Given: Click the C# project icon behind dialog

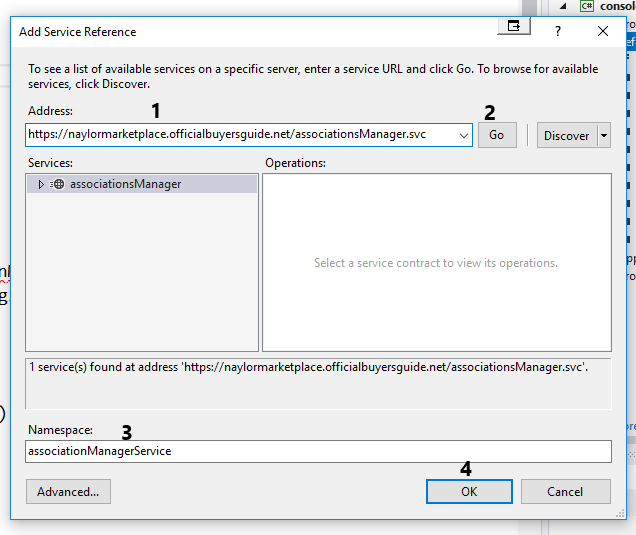Looking at the screenshot, I should [587, 6].
